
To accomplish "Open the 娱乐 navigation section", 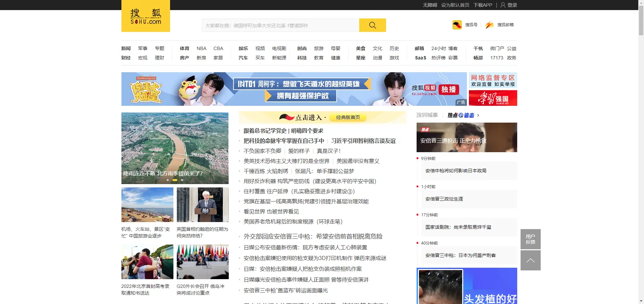I will (x=243, y=48).
